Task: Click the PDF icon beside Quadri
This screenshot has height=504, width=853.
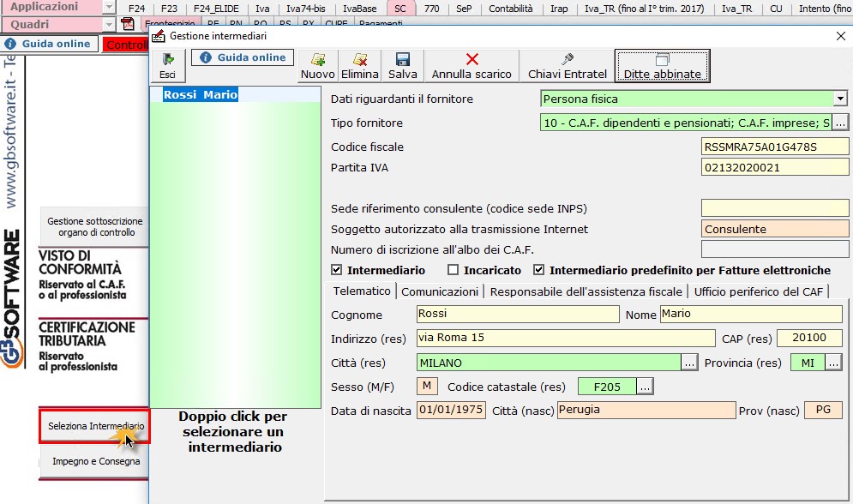Action: [127, 24]
